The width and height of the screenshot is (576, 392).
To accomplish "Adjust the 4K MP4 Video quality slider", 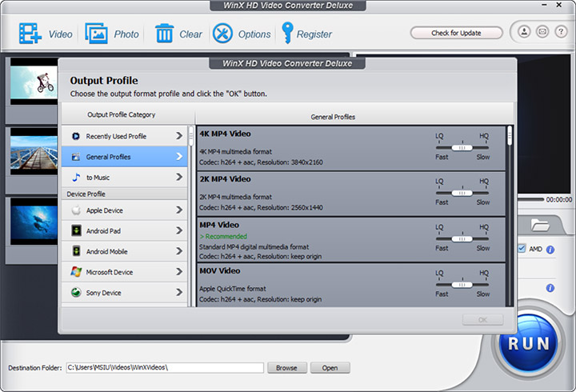I will pyautogui.click(x=461, y=148).
